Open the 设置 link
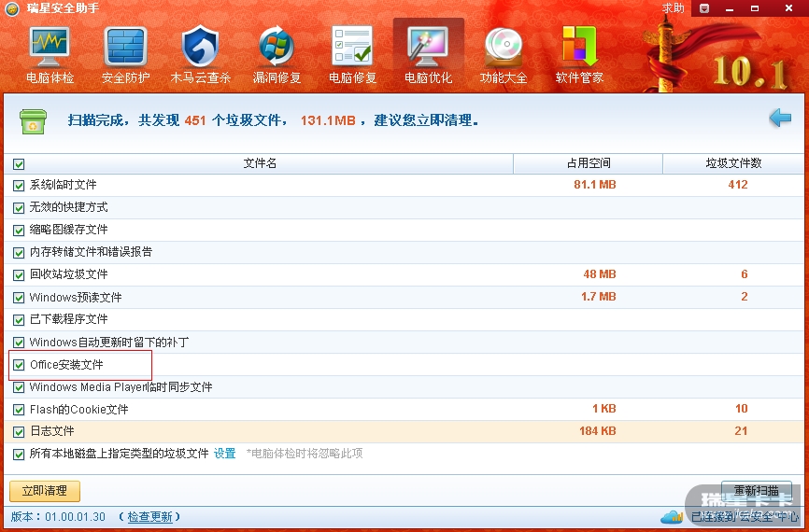The width and height of the screenshot is (809, 532). tap(225, 454)
